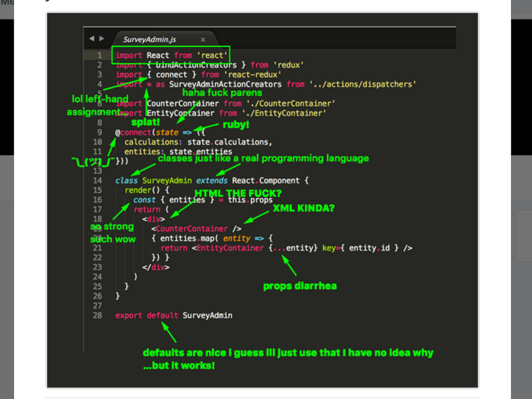Click 'state.calculations,' on line 10
Screen dimensions: 532x399
click(230, 142)
